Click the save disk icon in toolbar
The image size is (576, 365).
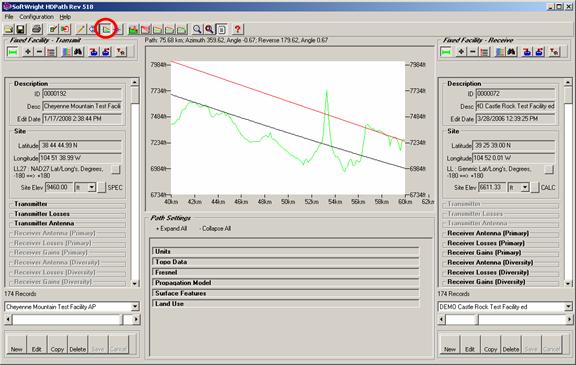point(21,29)
